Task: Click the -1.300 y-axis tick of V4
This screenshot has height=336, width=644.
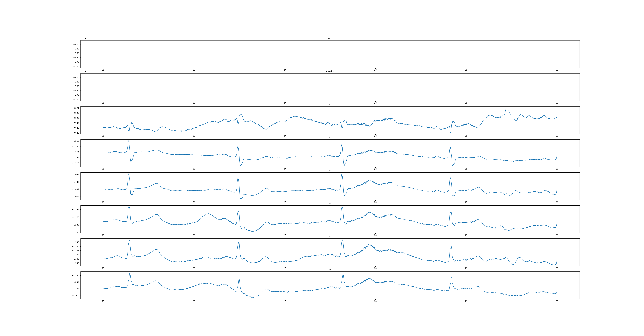Action: tap(75, 233)
